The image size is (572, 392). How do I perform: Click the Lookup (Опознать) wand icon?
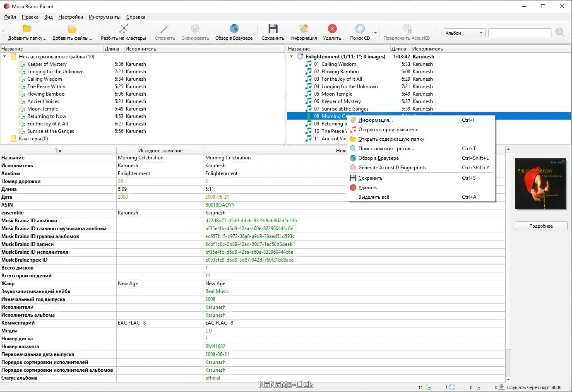165,29
